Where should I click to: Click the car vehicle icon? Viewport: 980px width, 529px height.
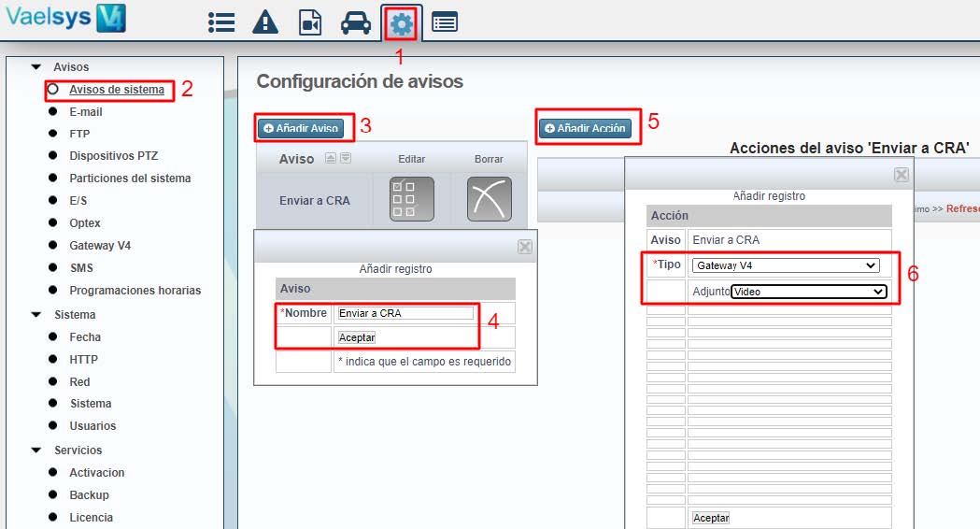(x=355, y=22)
